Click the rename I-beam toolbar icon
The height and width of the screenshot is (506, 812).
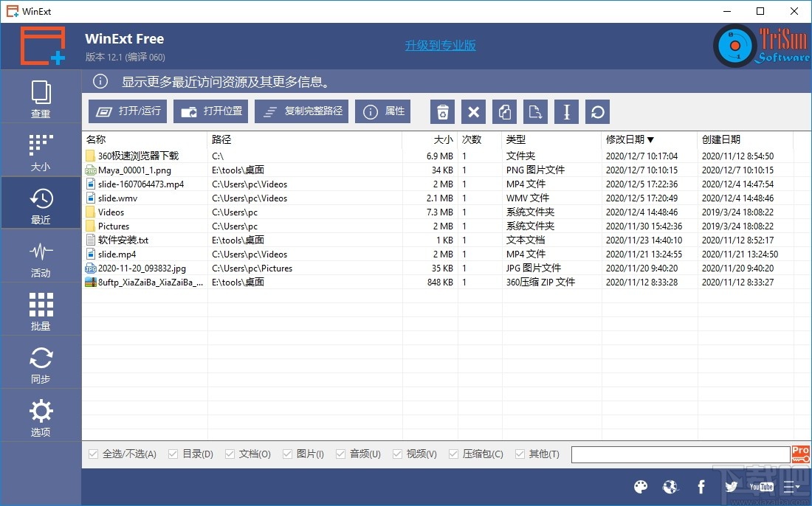click(x=566, y=111)
